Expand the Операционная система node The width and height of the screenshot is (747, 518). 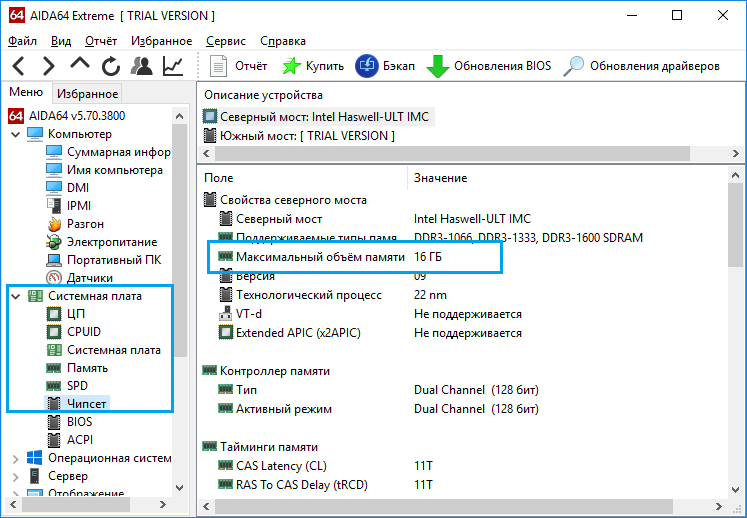[16, 459]
